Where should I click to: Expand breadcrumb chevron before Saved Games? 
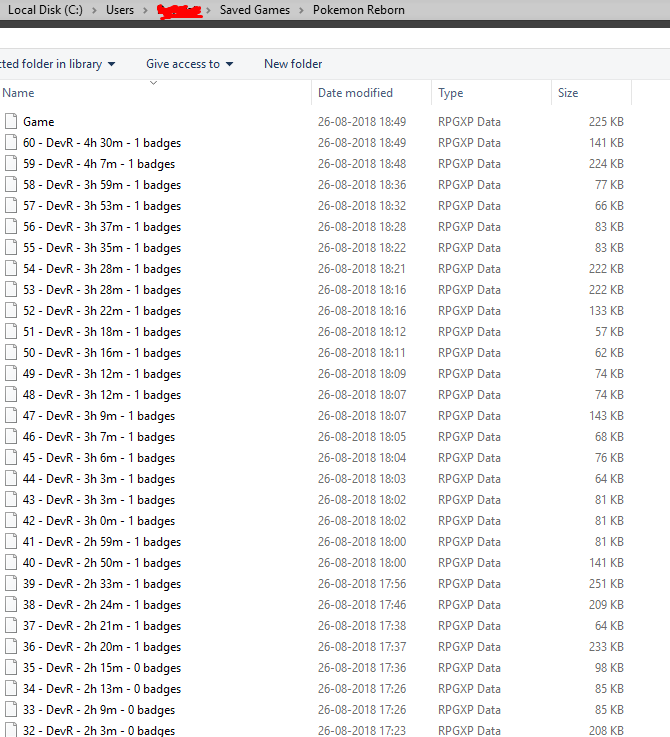click(x=208, y=10)
